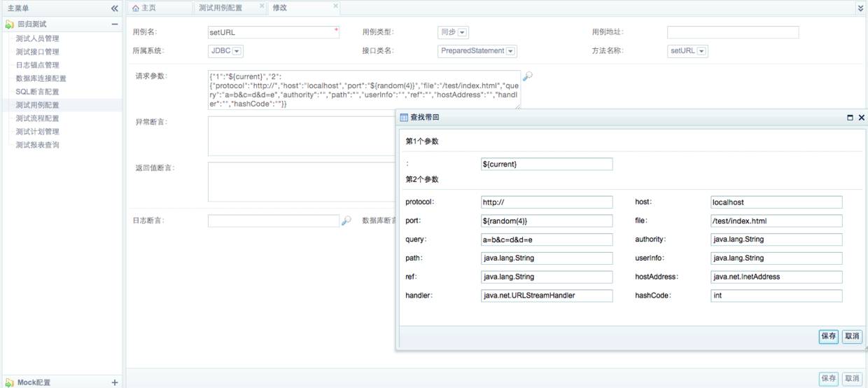Close the 测试用例配置 tab
Viewport: 868px width, 388px height.
tap(262, 6)
